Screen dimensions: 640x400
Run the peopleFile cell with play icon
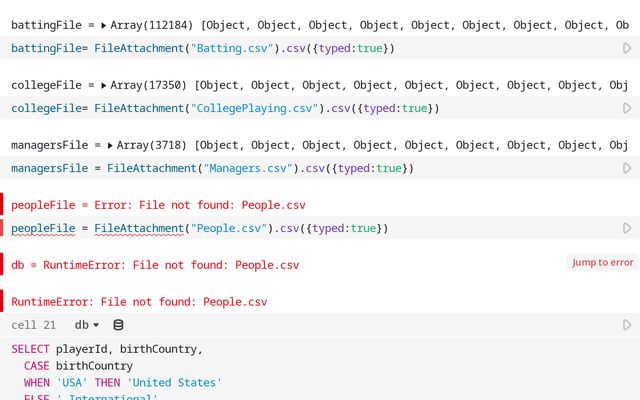pos(627,228)
